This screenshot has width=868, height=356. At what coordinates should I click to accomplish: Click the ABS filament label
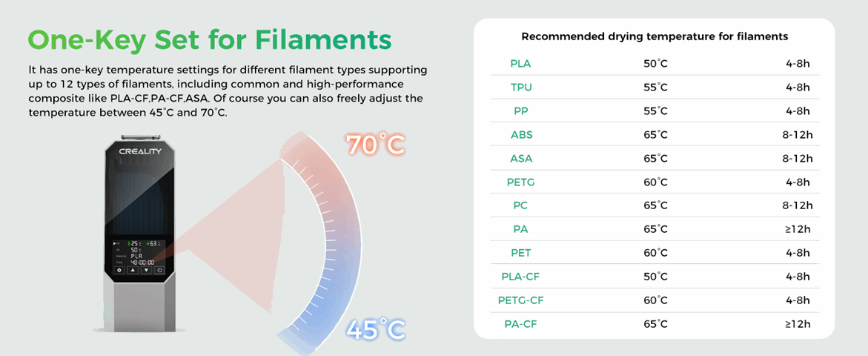521,135
